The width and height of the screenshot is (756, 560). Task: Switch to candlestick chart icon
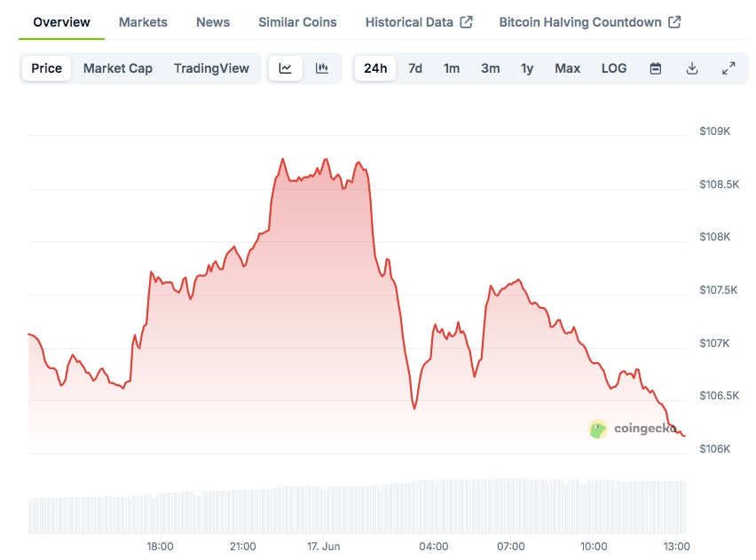(x=321, y=68)
